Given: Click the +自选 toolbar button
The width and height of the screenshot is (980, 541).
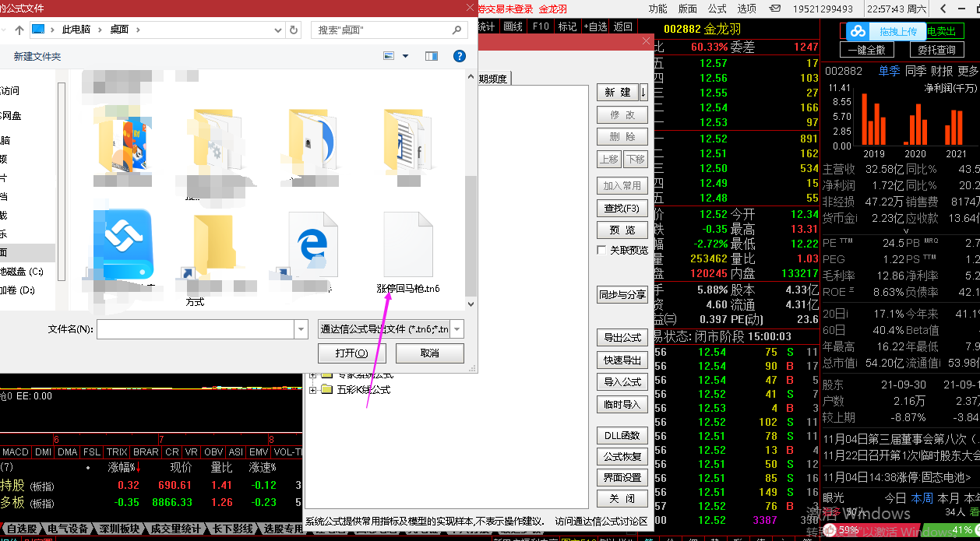Looking at the screenshot, I should [x=594, y=26].
